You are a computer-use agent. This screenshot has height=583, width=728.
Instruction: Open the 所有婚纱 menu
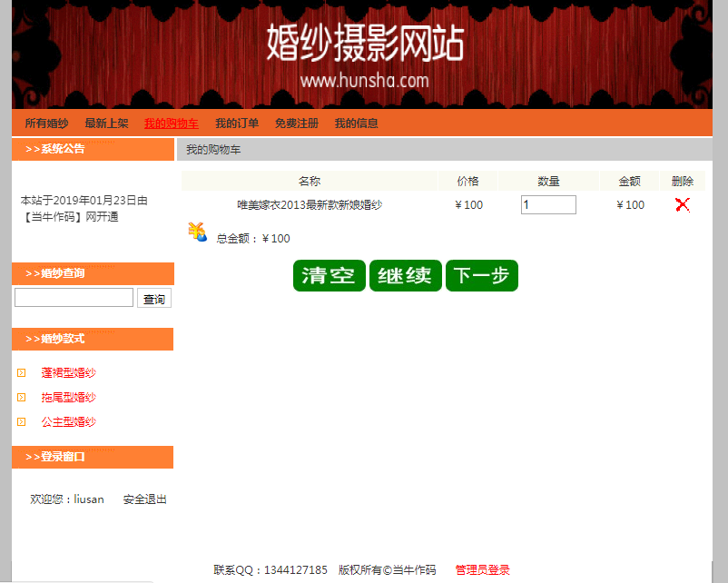(46, 124)
